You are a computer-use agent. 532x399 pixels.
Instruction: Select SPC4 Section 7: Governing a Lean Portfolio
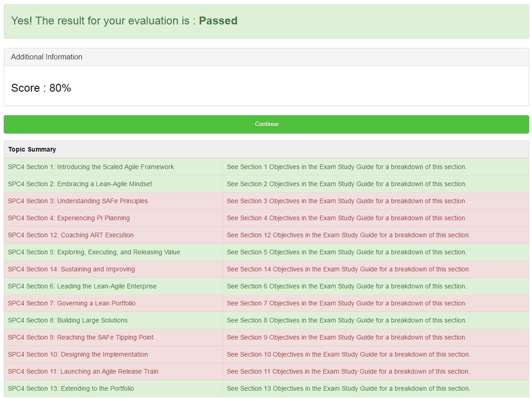[x=72, y=303]
